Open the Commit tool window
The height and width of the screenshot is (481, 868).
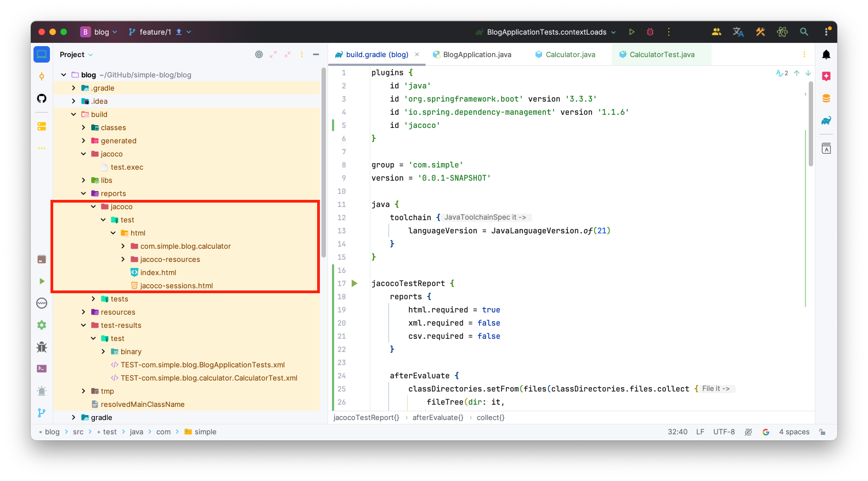coord(42,76)
